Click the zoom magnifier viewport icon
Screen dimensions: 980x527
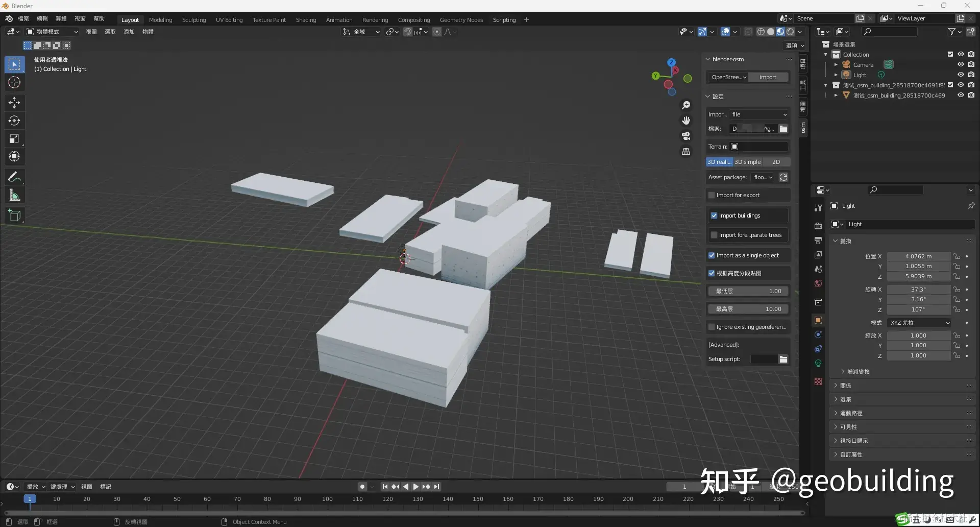pyautogui.click(x=686, y=105)
